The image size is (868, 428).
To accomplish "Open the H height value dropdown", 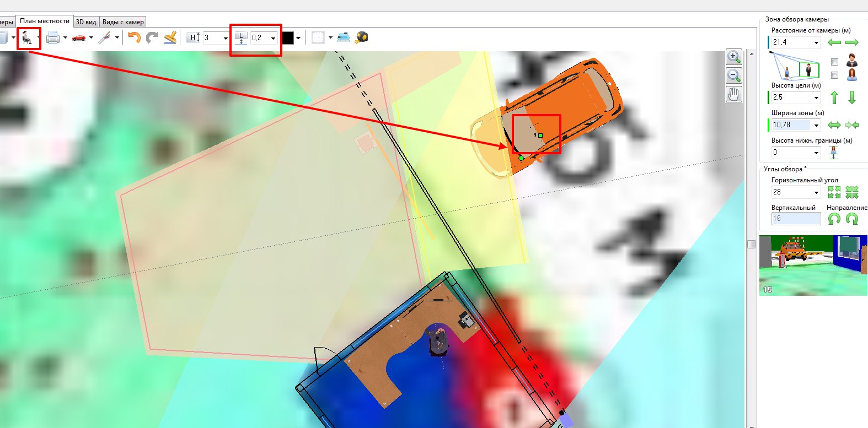I will (225, 38).
